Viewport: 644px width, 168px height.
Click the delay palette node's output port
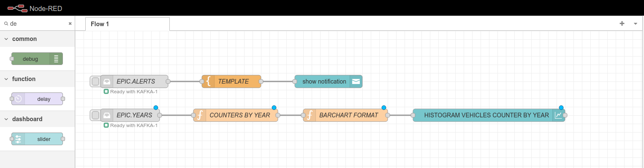(x=63, y=99)
